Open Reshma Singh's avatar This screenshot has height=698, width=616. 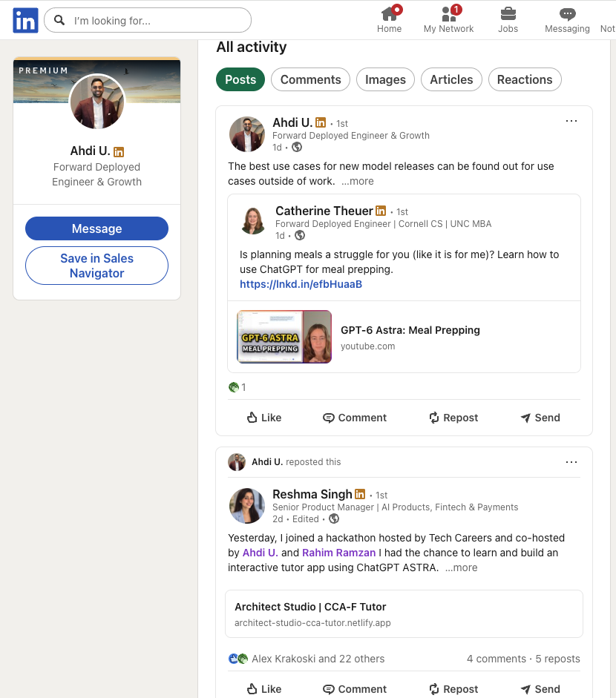[246, 506]
